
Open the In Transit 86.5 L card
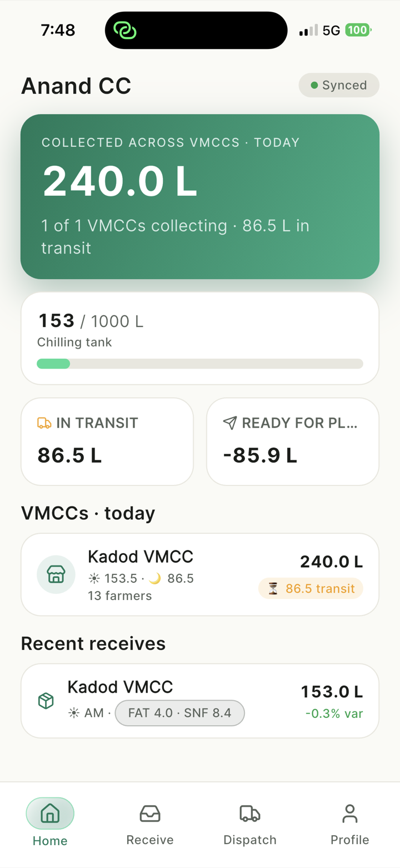coord(107,442)
